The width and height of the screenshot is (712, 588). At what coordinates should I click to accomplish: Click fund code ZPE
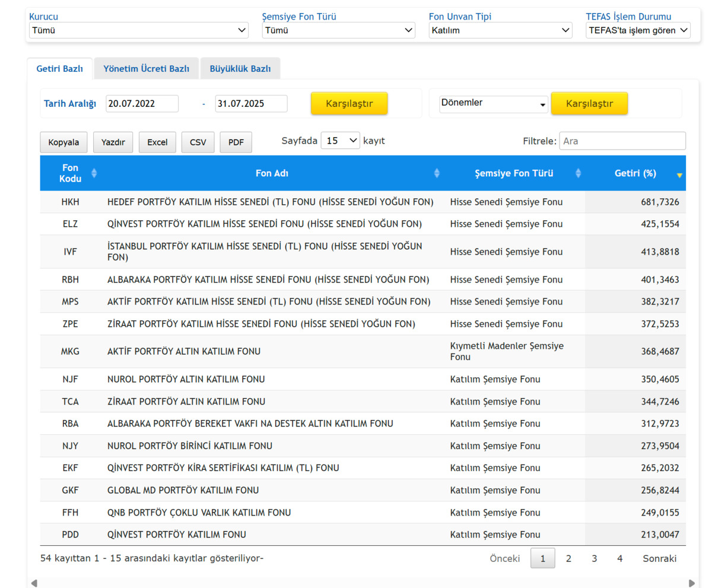(x=70, y=324)
